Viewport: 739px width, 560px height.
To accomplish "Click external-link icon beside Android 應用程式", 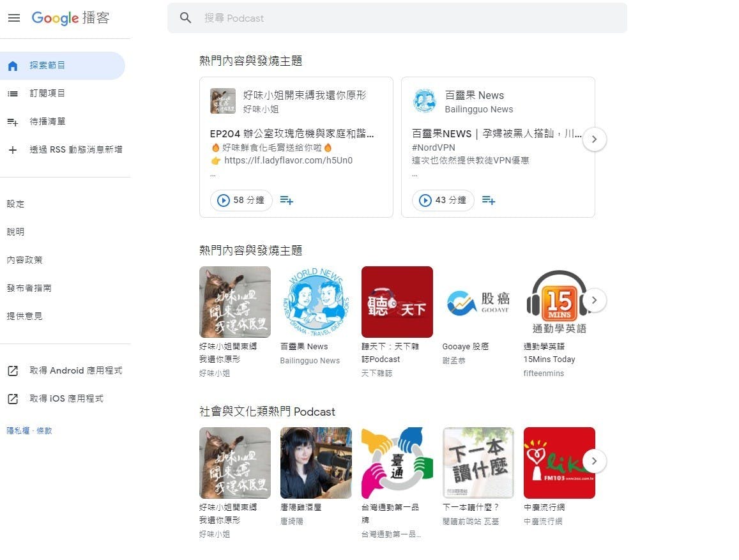I will pyautogui.click(x=13, y=371).
